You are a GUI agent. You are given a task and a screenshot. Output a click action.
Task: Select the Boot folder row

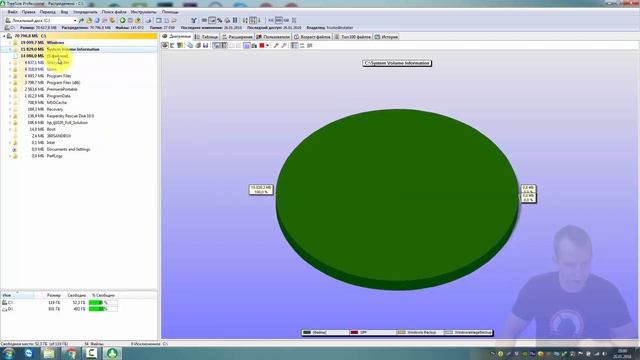click(x=51, y=129)
